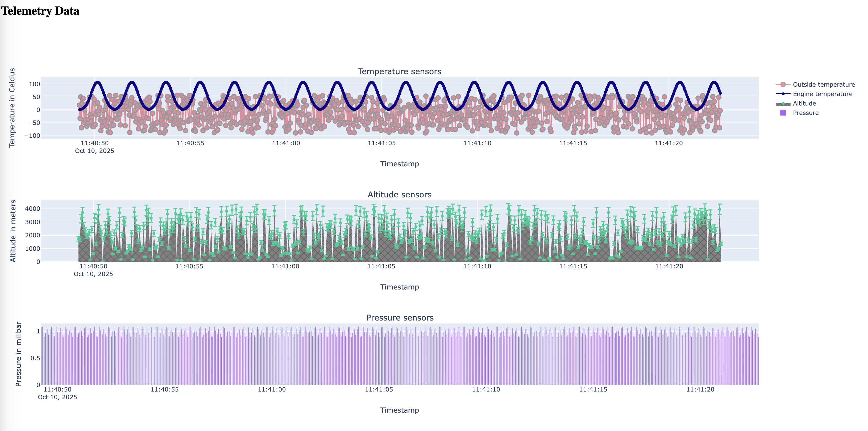The image size is (868, 431).
Task: Click the Temperature sensors chart title
Action: point(399,72)
